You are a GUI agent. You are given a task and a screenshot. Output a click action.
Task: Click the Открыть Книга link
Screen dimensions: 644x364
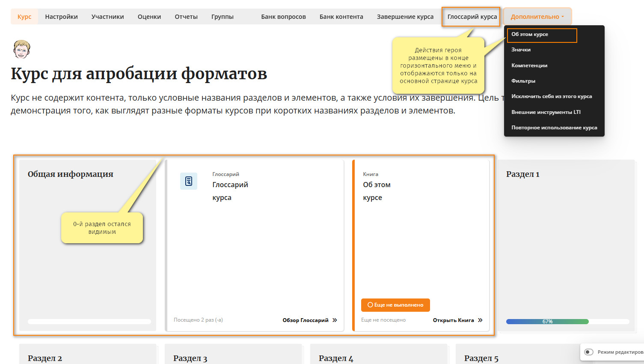point(453,320)
